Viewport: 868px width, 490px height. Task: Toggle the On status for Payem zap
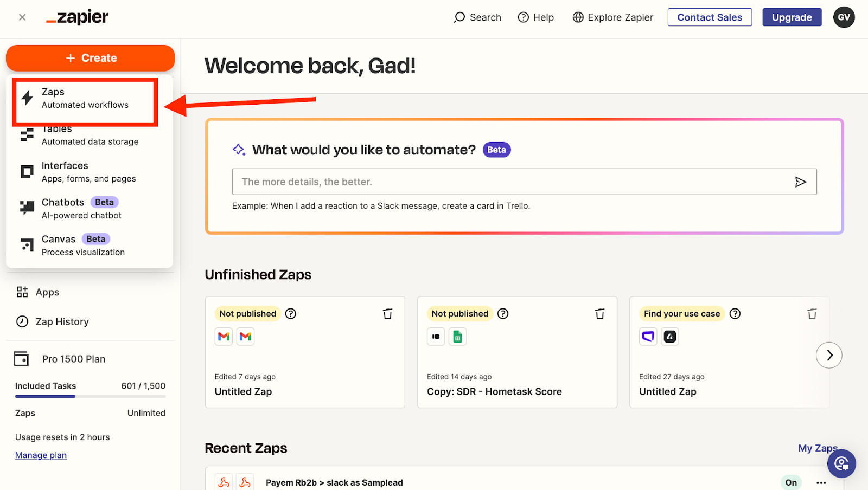pyautogui.click(x=792, y=482)
